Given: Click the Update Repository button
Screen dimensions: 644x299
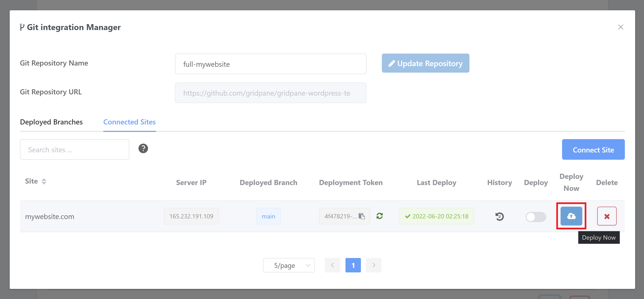Looking at the screenshot, I should (x=425, y=63).
